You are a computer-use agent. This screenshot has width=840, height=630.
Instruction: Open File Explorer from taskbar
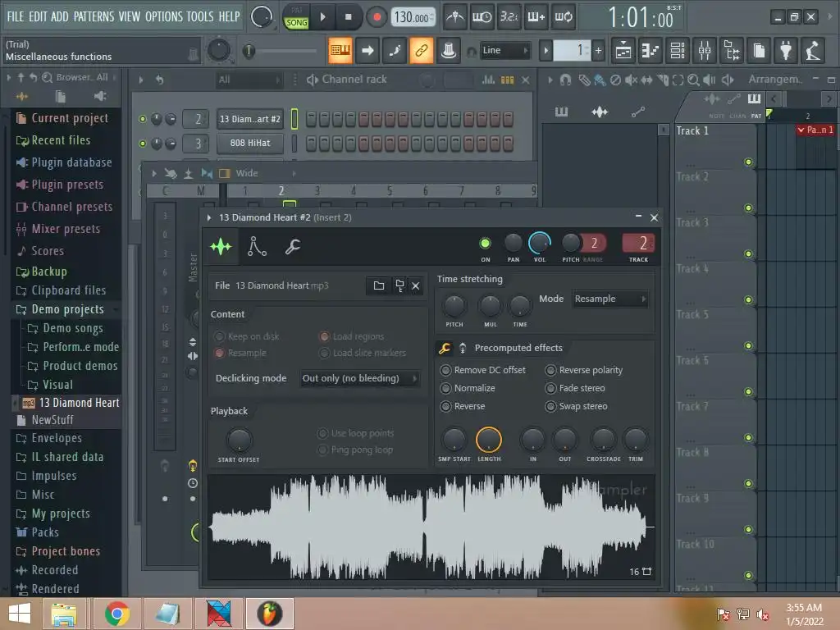tap(64, 614)
